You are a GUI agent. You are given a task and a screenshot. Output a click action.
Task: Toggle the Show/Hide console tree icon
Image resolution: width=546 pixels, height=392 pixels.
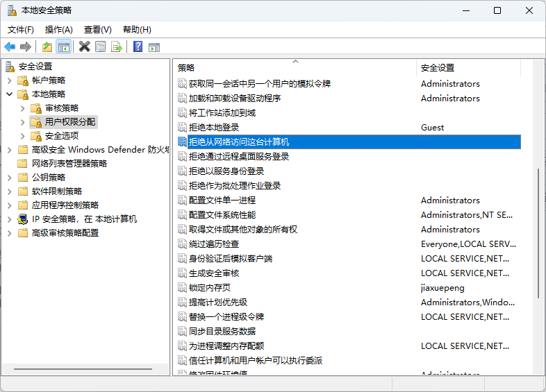pyautogui.click(x=63, y=46)
